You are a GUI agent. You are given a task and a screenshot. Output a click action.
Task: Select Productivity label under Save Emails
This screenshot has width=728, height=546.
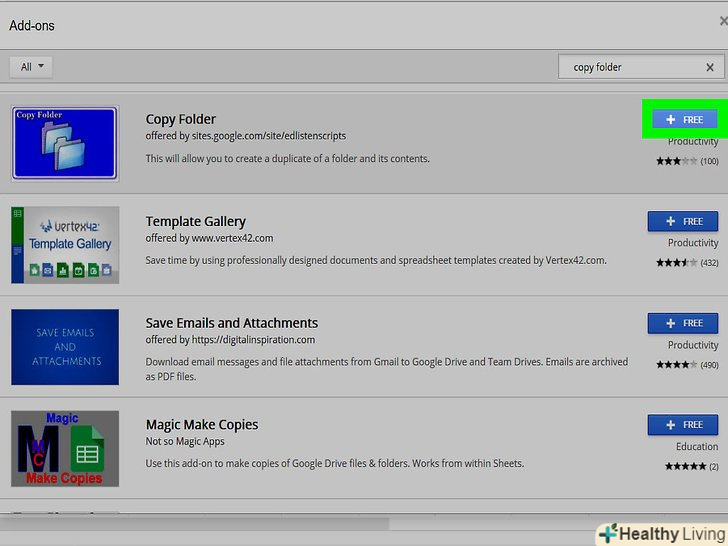[x=693, y=345]
